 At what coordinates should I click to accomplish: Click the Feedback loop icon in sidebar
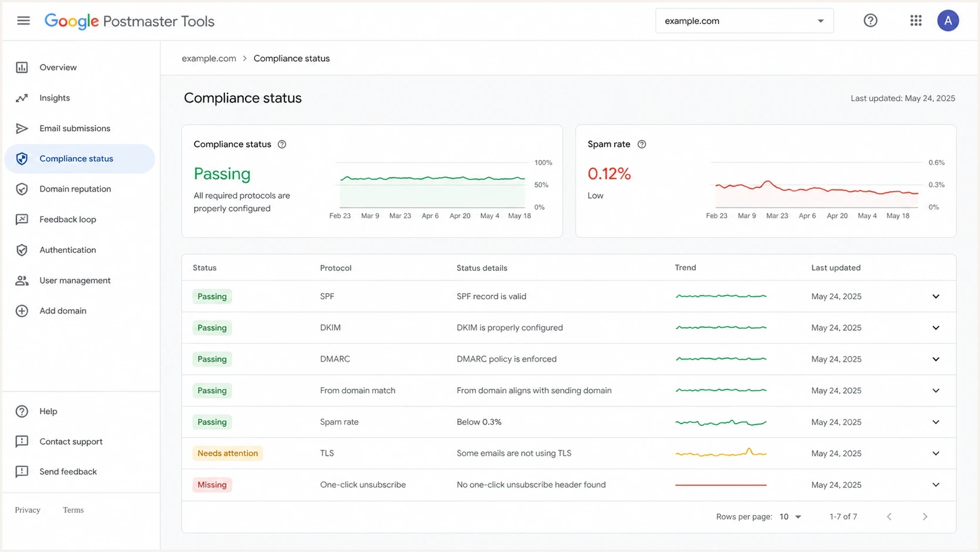(22, 219)
